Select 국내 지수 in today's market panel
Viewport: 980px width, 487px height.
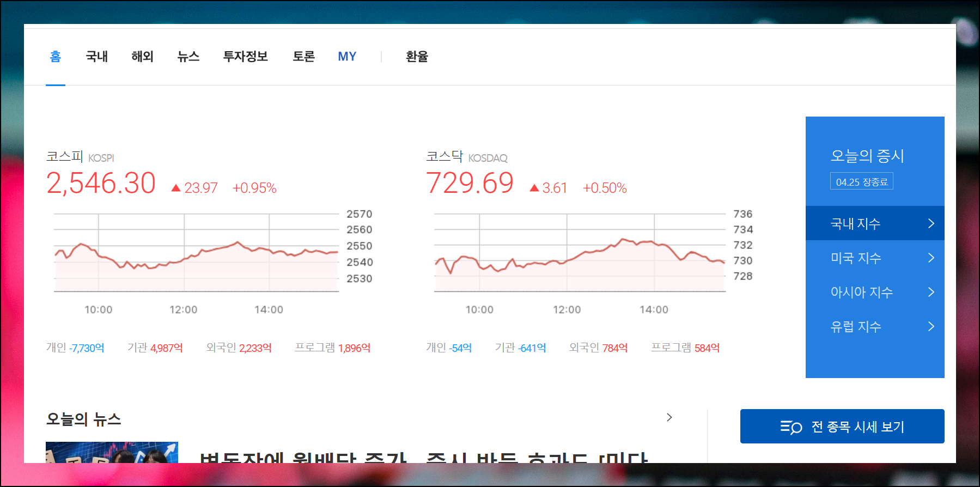[x=875, y=223]
